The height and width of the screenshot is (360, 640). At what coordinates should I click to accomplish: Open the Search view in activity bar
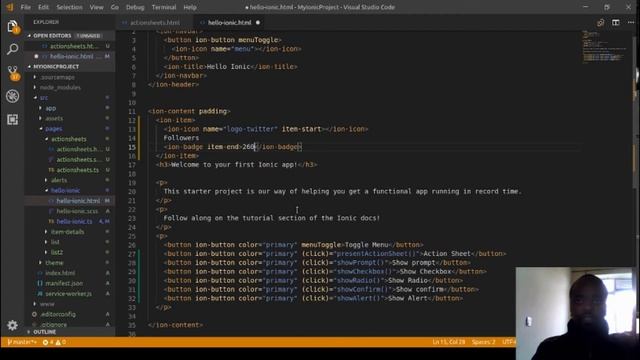(12, 49)
